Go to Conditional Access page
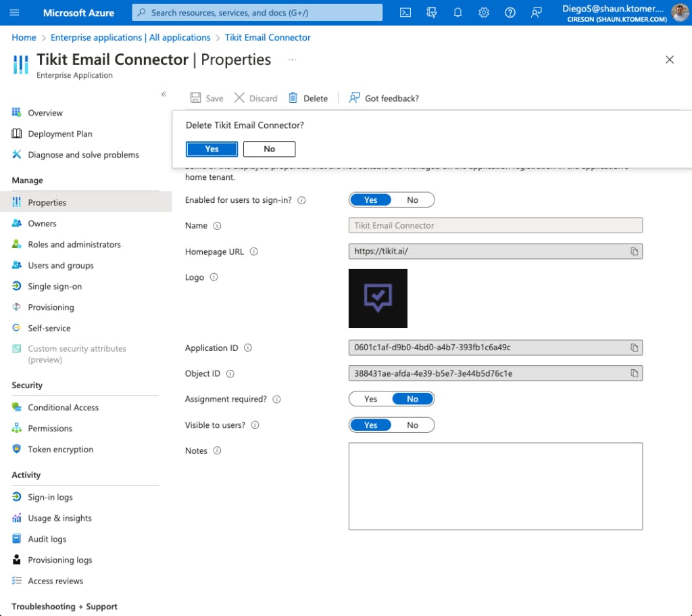The image size is (692, 616). tap(63, 408)
